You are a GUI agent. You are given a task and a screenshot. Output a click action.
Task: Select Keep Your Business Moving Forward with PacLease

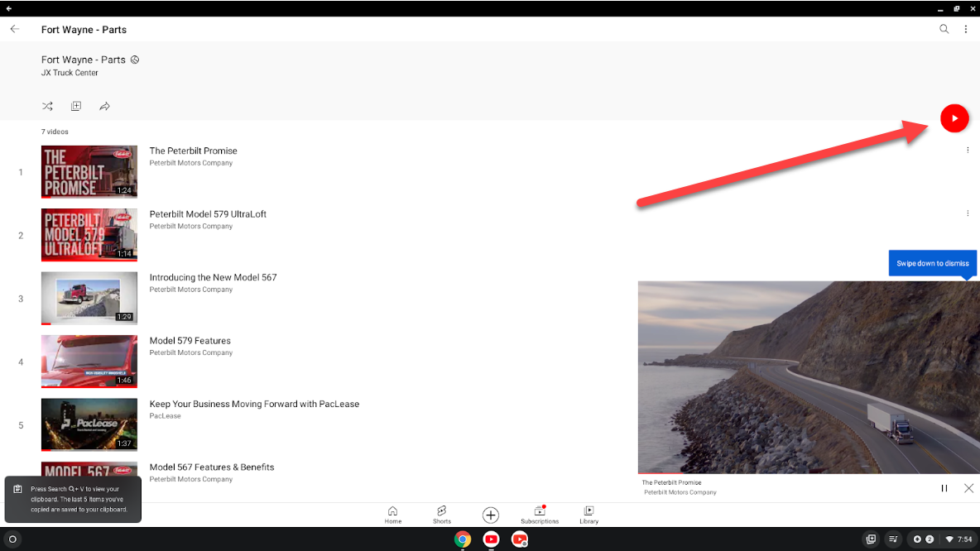[254, 404]
